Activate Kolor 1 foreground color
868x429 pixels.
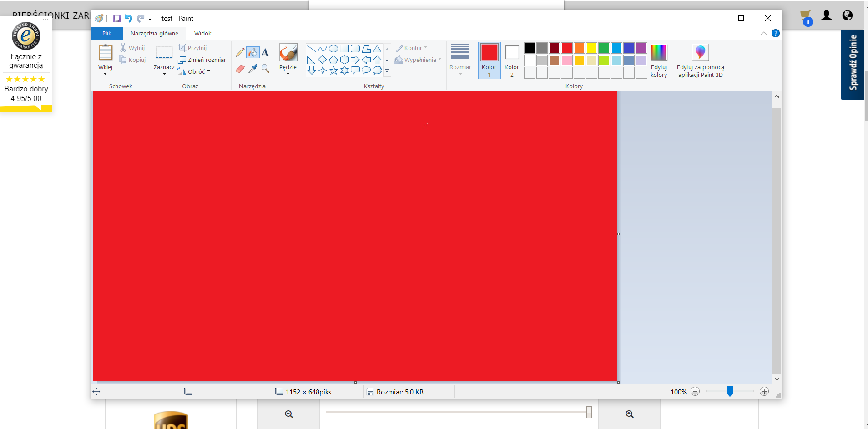[490, 61]
